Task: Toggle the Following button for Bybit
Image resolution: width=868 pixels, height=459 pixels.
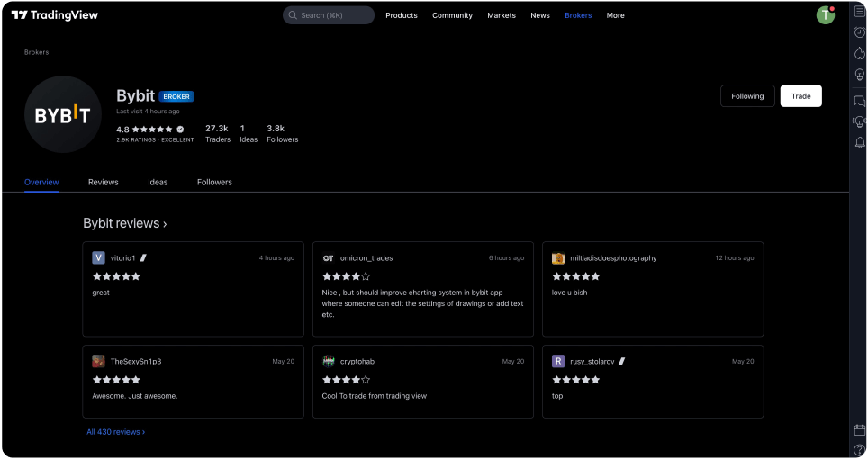Action: (746, 96)
